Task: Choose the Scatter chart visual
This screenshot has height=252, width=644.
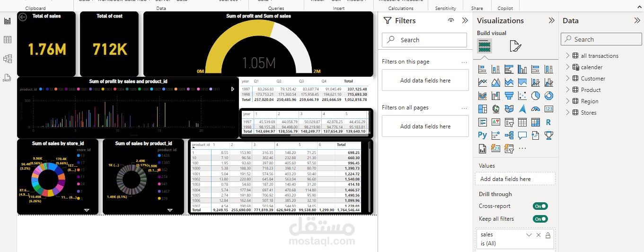Action: 522,96
